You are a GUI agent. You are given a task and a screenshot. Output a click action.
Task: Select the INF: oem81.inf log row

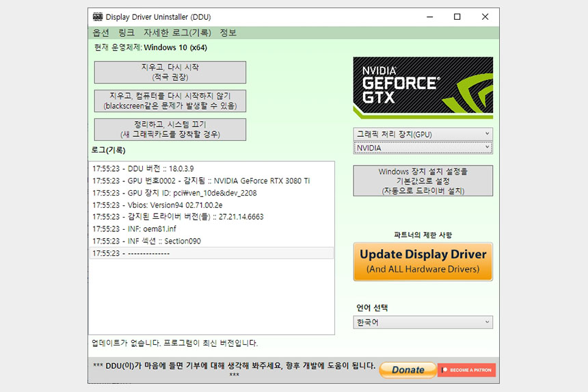coord(211,228)
